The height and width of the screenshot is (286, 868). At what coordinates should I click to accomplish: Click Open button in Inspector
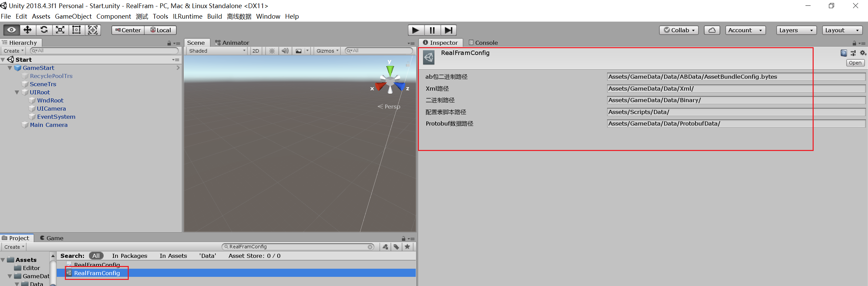[855, 63]
